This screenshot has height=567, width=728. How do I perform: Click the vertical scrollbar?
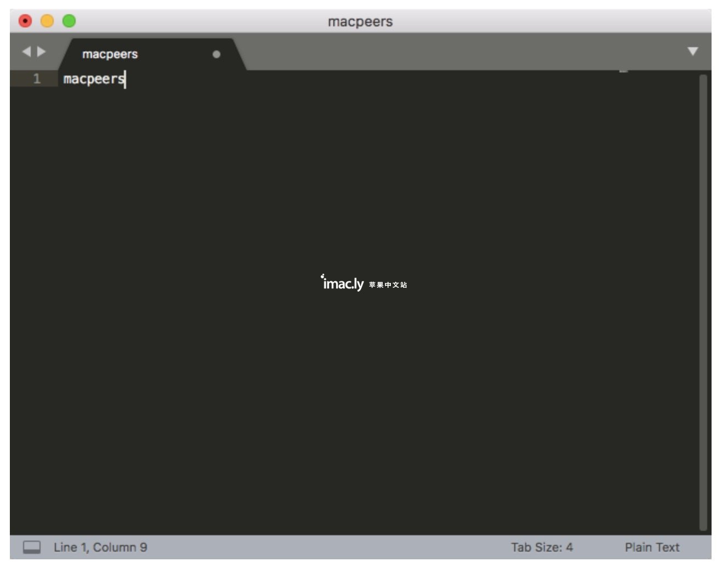pyautogui.click(x=703, y=303)
